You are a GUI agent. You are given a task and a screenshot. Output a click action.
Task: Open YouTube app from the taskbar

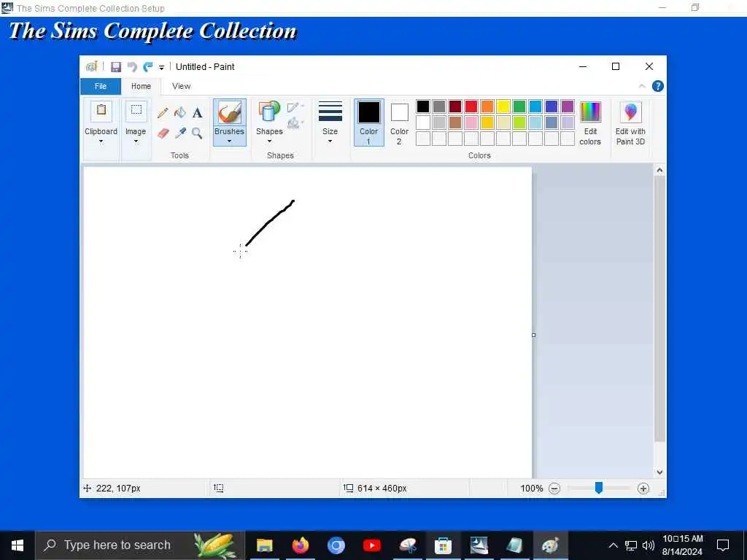click(x=371, y=545)
